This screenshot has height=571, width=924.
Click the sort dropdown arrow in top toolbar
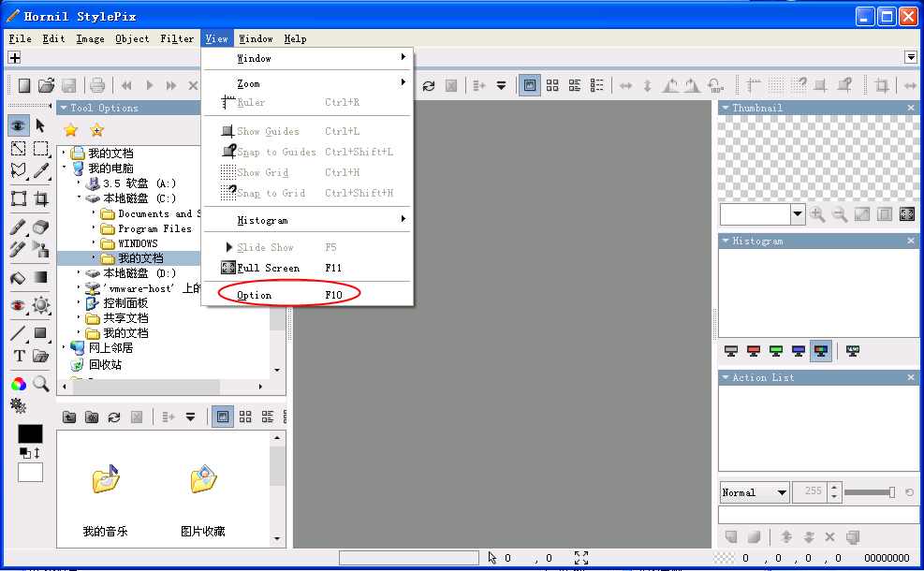click(501, 86)
